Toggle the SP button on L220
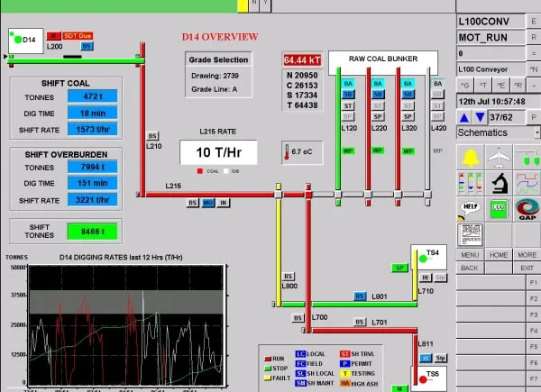 click(378, 116)
